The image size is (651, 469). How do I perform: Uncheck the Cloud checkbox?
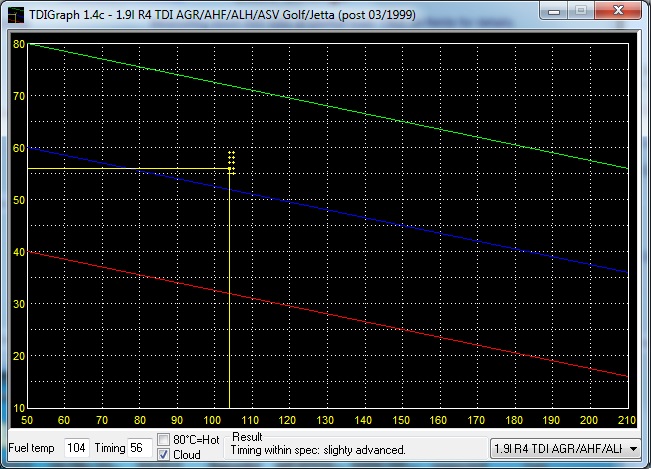click(x=164, y=454)
